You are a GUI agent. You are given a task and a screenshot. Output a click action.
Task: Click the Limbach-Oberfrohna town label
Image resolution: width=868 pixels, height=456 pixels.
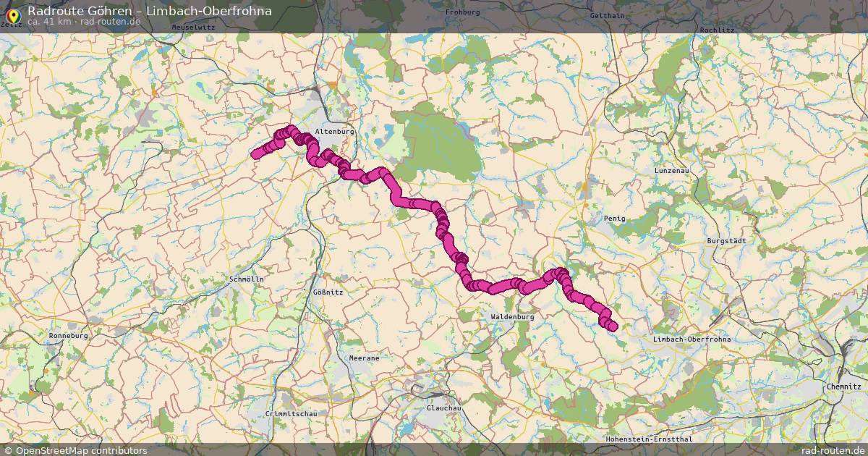[x=692, y=339]
